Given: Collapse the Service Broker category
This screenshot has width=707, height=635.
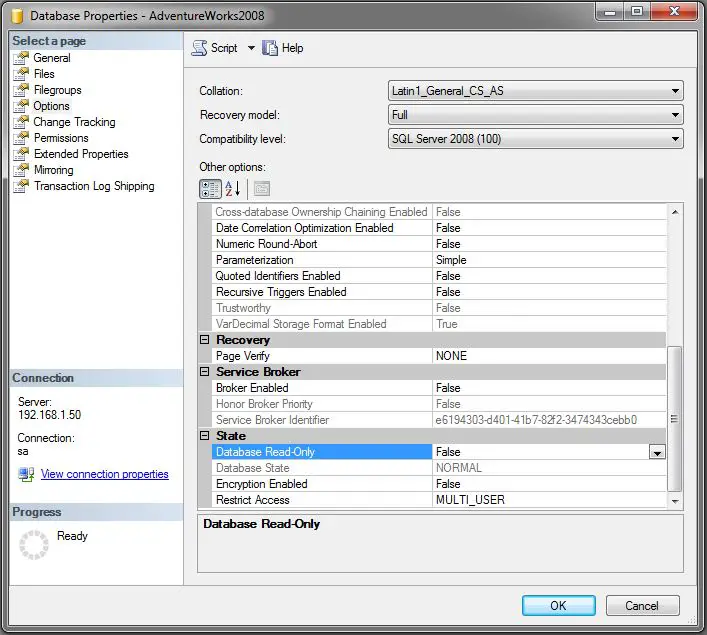Looking at the screenshot, I should (205, 372).
